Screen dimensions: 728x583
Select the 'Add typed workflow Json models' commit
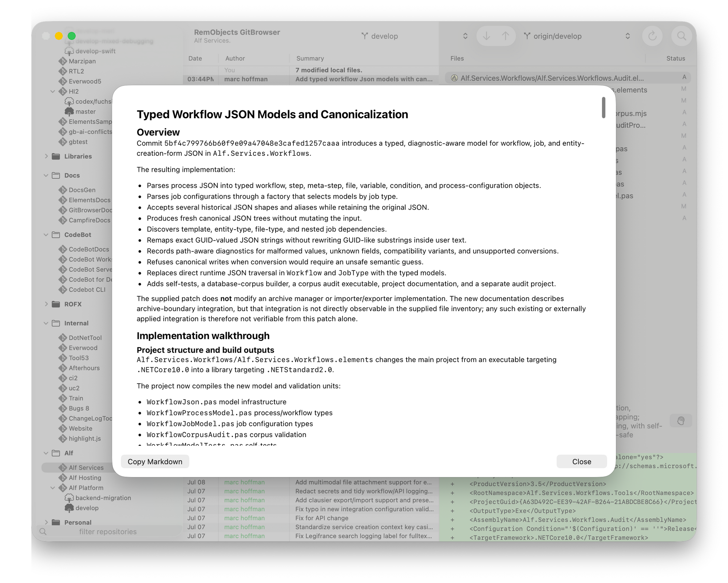click(311, 79)
